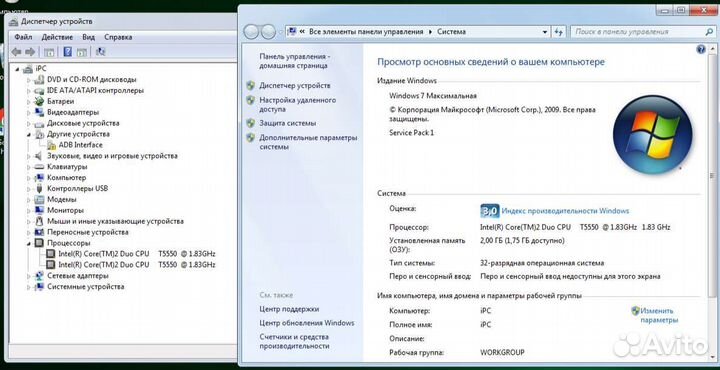Collapse the Другие устройства node
Image resolution: width=720 pixels, height=370 pixels.
pos(28,134)
